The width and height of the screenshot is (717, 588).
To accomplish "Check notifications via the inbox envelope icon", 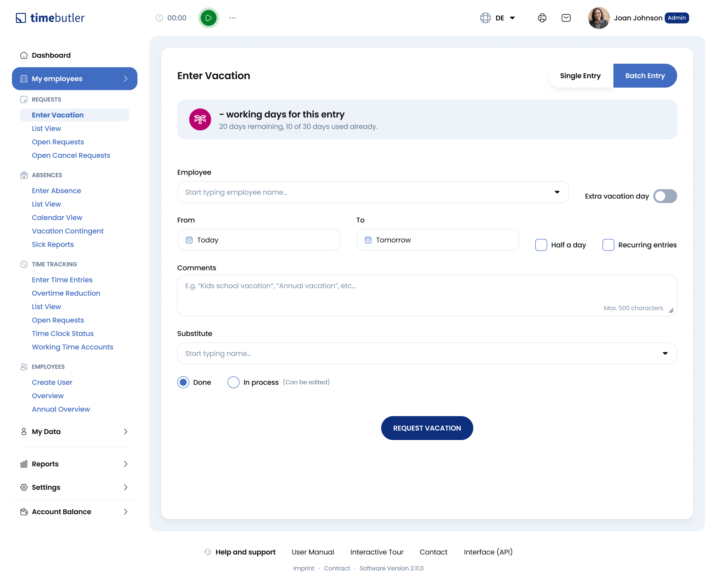I will click(566, 18).
